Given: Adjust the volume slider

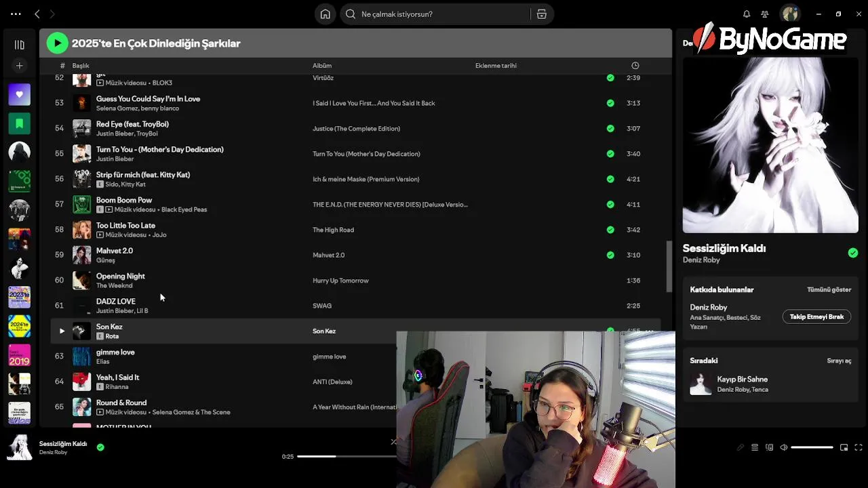Looking at the screenshot, I should pos(812,447).
